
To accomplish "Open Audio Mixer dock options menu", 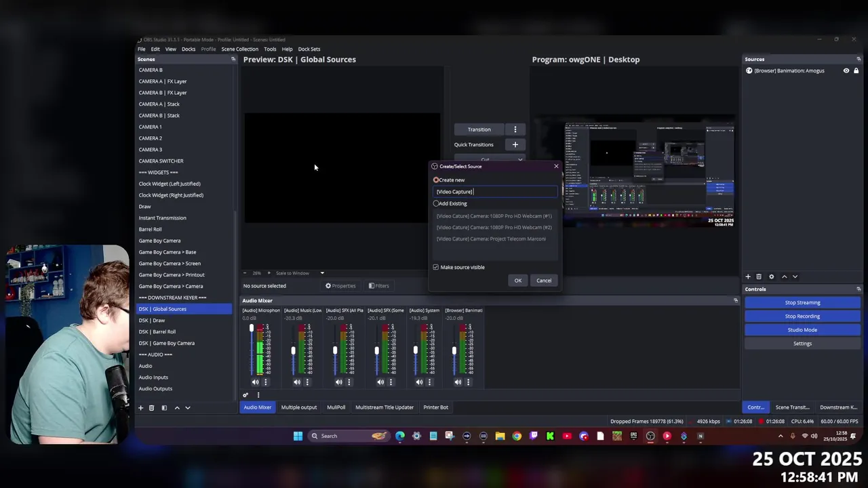I will [258, 395].
